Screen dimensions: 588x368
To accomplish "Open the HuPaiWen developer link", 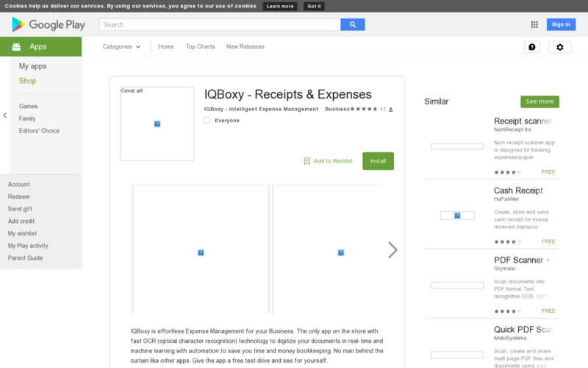I will 506,199.
